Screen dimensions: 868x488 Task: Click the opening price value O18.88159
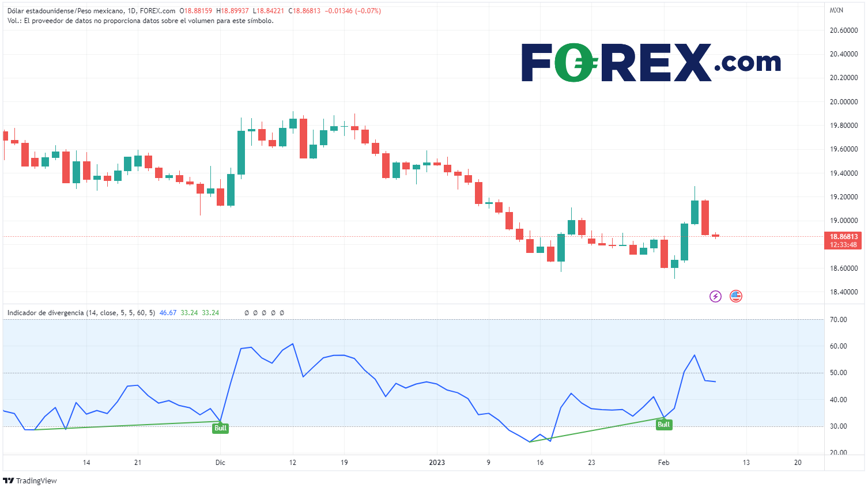click(x=196, y=11)
